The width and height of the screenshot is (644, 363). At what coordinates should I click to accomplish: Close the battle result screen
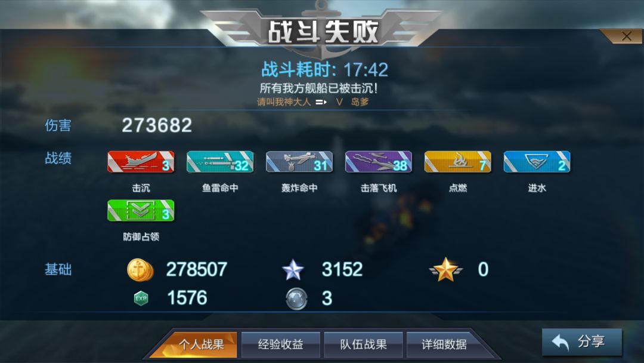click(x=626, y=36)
